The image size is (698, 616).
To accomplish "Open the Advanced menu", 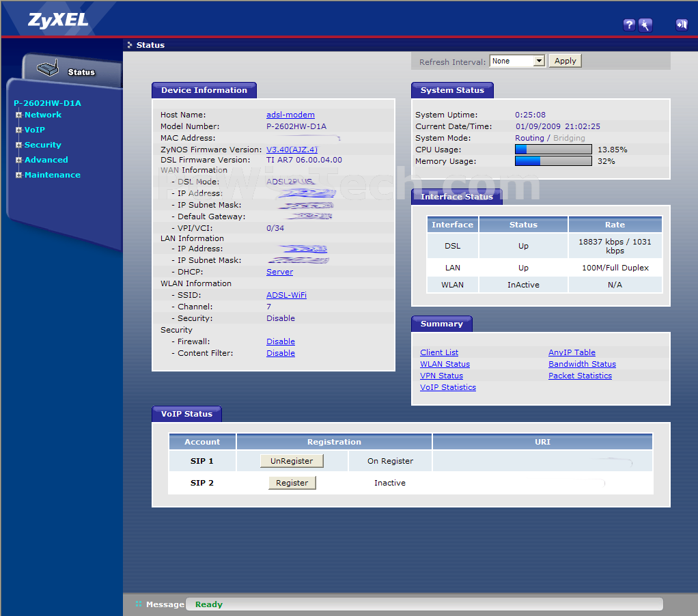I will [x=46, y=160].
